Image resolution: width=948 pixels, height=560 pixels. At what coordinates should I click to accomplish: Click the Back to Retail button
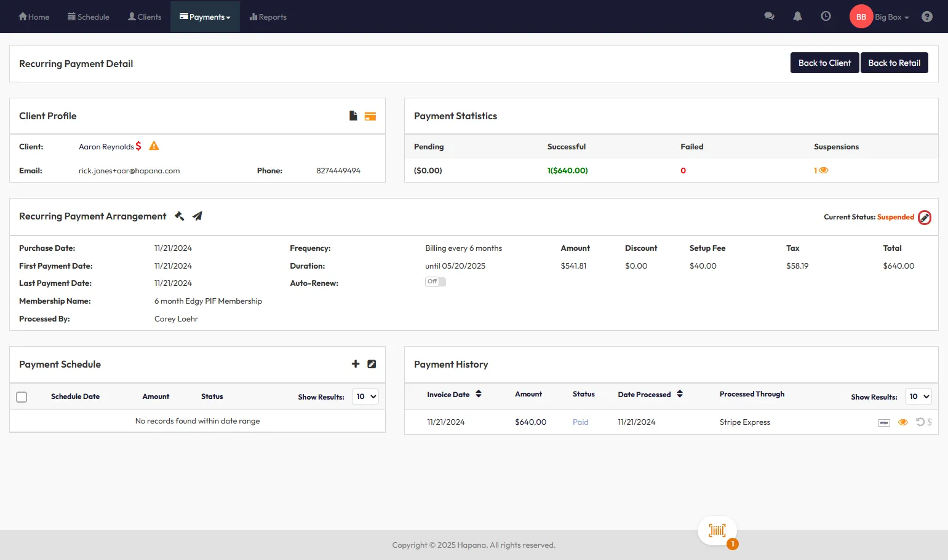coord(894,63)
